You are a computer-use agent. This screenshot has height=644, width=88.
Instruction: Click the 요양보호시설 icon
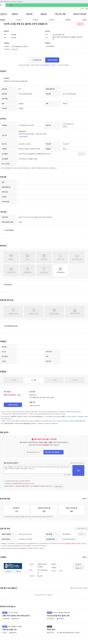tap(44, 270)
